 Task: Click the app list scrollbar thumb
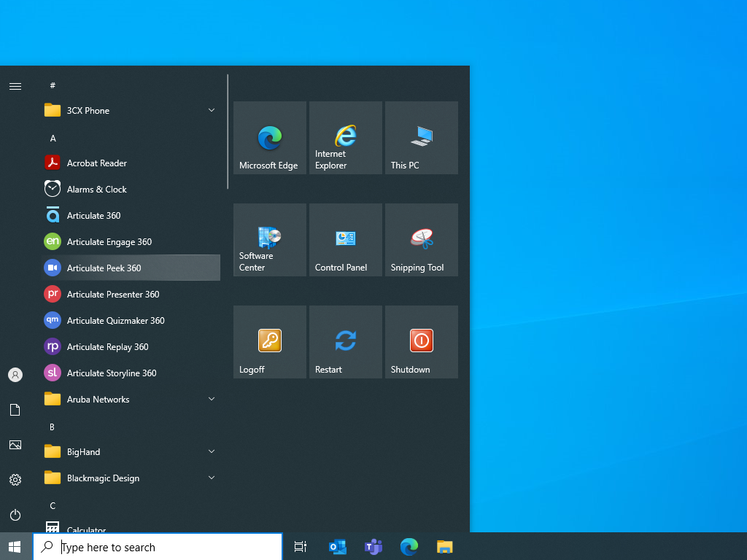click(x=228, y=131)
